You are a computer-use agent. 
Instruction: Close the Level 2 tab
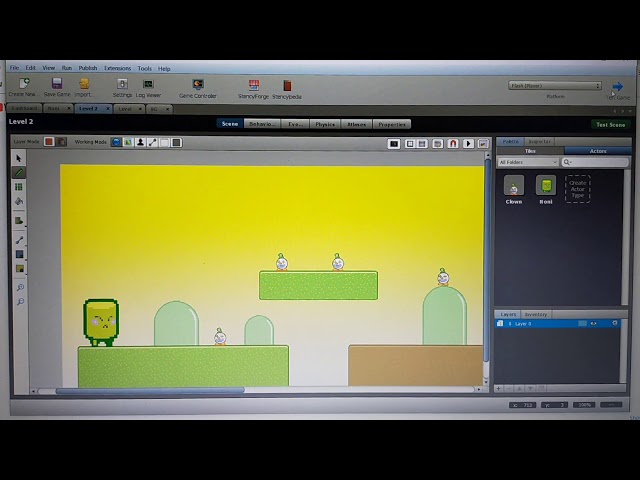pos(108,109)
